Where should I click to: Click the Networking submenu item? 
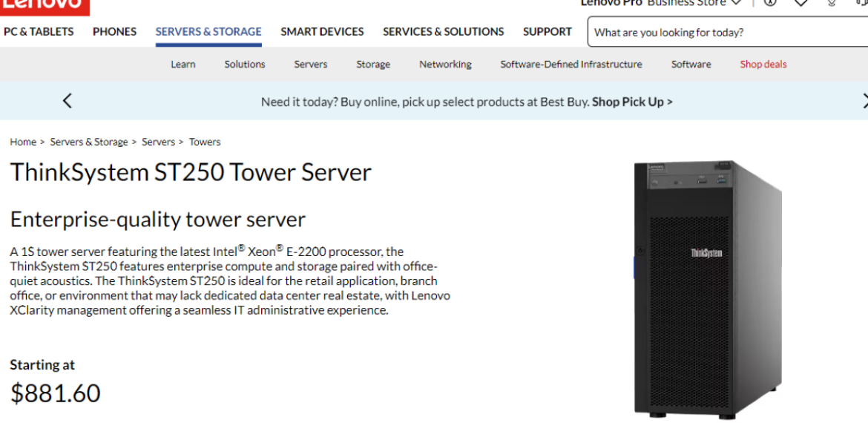pyautogui.click(x=445, y=65)
